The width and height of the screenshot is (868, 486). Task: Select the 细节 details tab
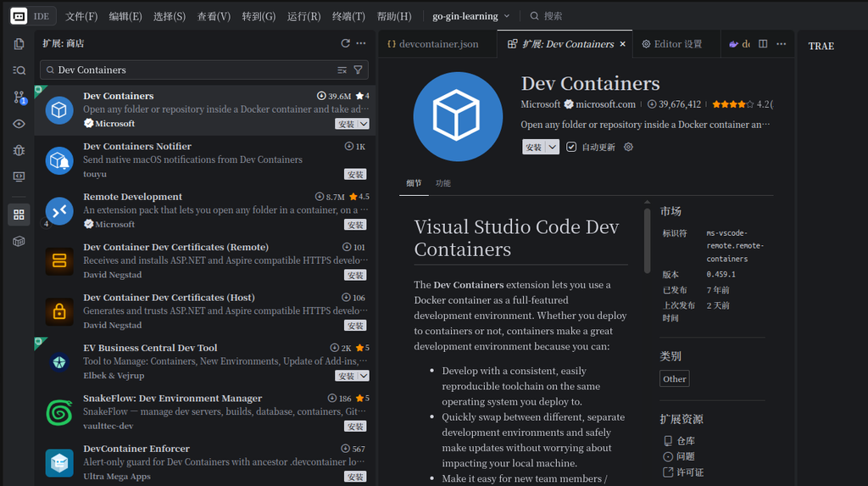pyautogui.click(x=414, y=183)
